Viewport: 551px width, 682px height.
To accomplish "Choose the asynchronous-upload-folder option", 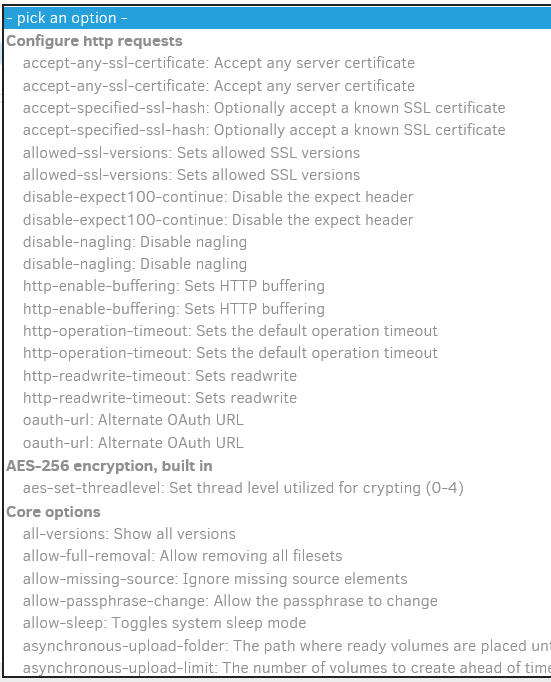I will pos(277,646).
